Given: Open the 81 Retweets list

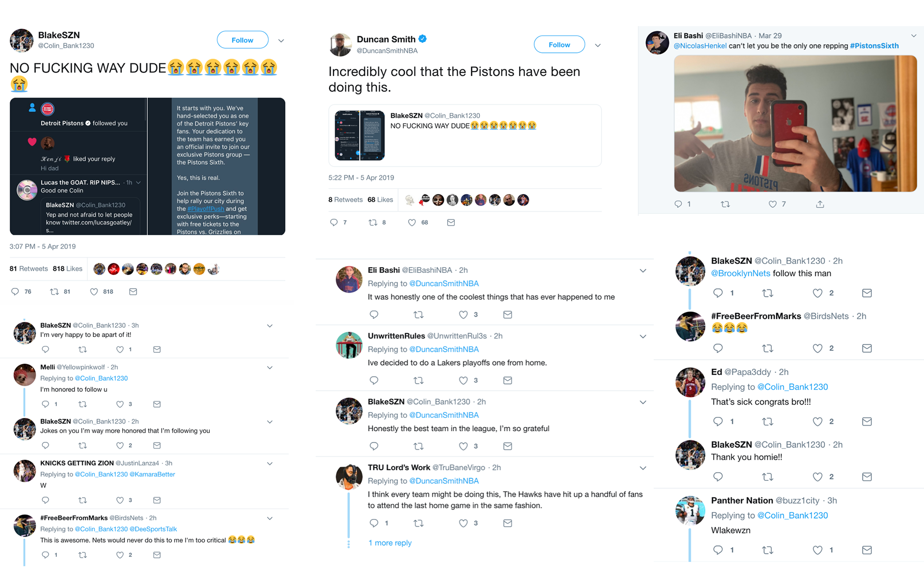Looking at the screenshot, I should 28,269.
